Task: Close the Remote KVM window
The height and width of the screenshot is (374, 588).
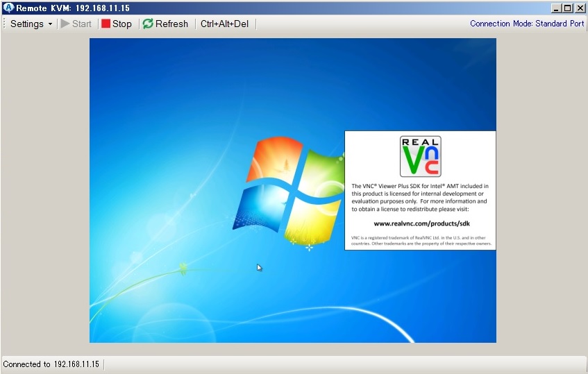Action: click(580, 8)
